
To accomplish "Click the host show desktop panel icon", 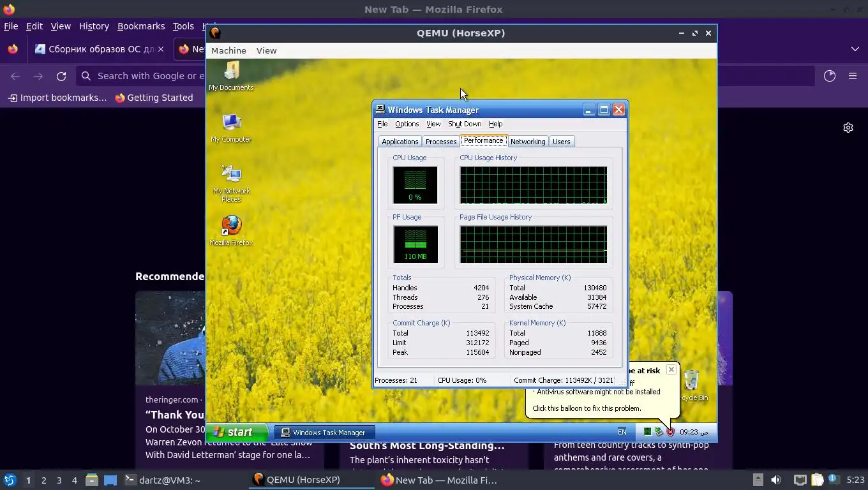I will pyautogui.click(x=110, y=480).
